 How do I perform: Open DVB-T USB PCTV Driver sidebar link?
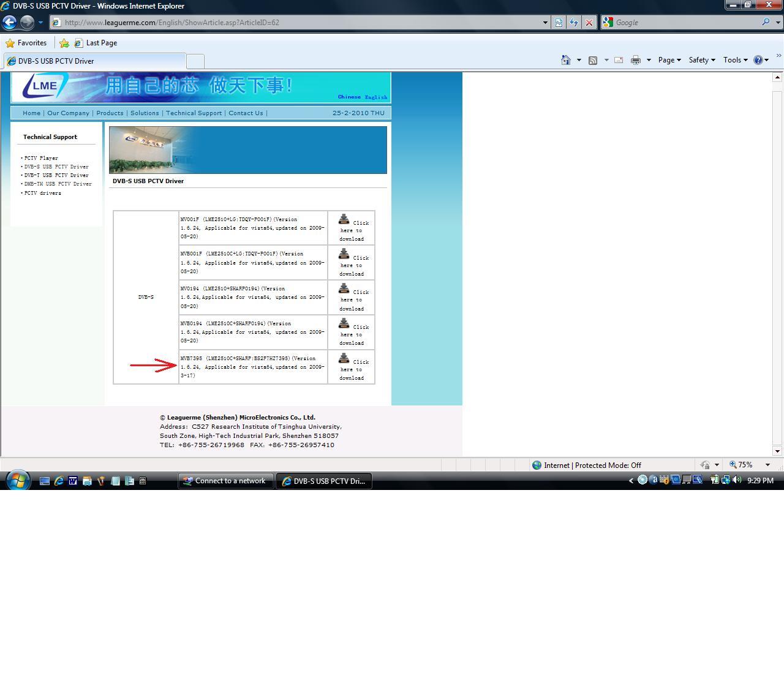tap(56, 175)
